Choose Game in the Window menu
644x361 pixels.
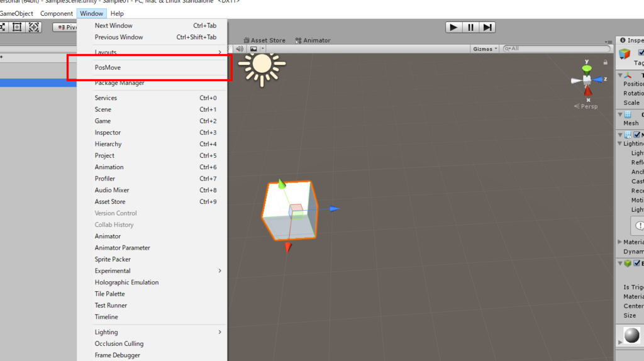point(152,121)
